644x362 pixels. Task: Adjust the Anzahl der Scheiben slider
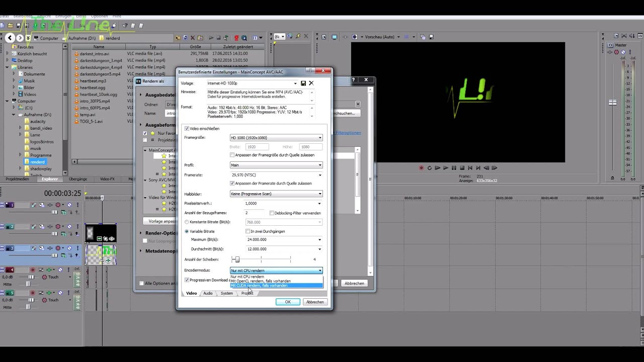pos(236,259)
